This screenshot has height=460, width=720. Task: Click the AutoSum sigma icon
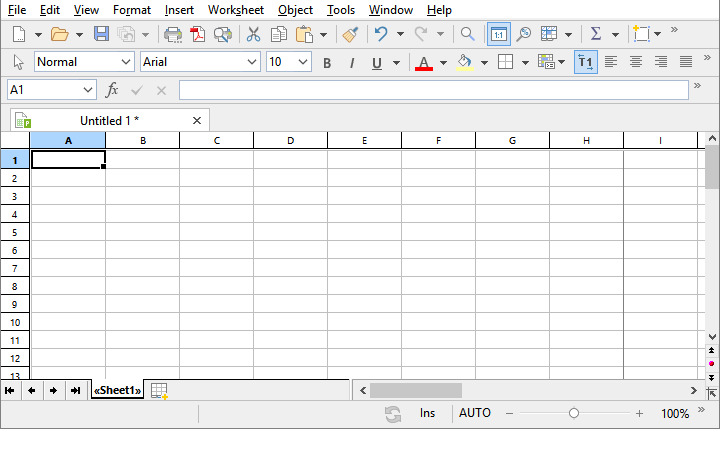[x=595, y=34]
